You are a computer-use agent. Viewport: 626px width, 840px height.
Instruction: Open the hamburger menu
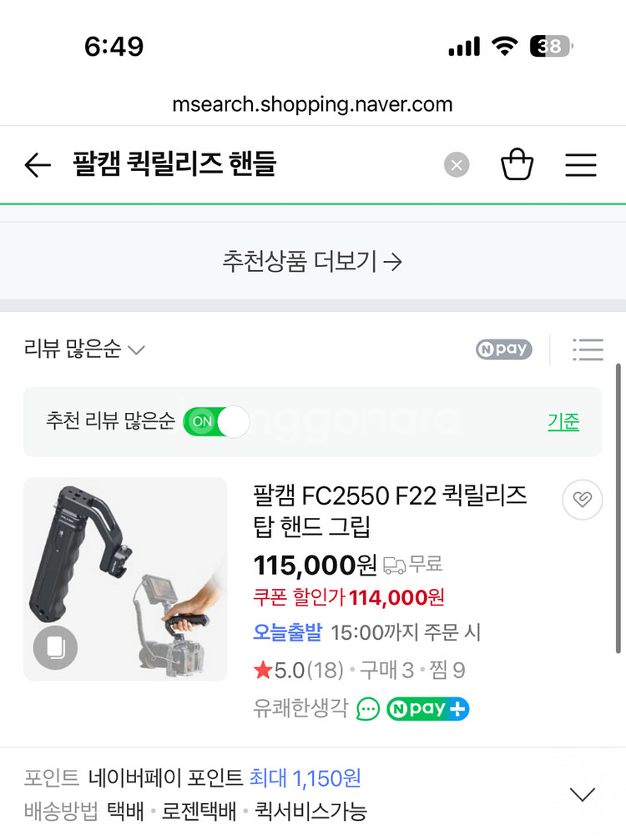coord(581,165)
